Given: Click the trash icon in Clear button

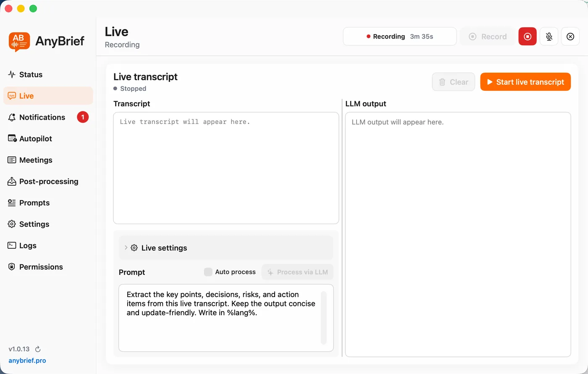Looking at the screenshot, I should [x=442, y=82].
